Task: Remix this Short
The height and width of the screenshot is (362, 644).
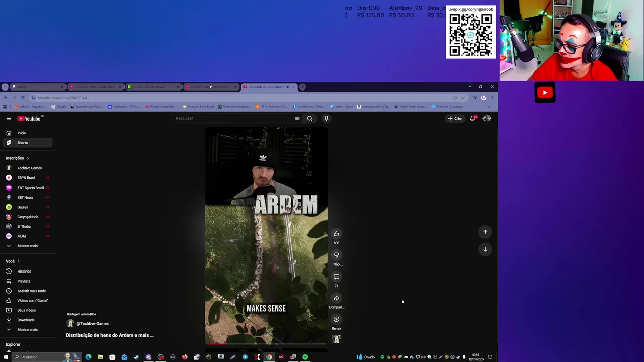Action: pyautogui.click(x=336, y=319)
